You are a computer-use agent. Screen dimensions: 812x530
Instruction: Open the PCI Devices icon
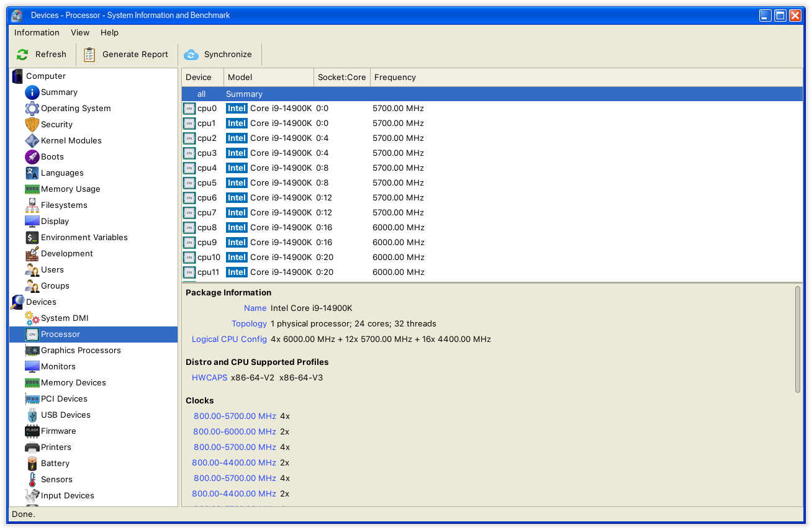[32, 399]
